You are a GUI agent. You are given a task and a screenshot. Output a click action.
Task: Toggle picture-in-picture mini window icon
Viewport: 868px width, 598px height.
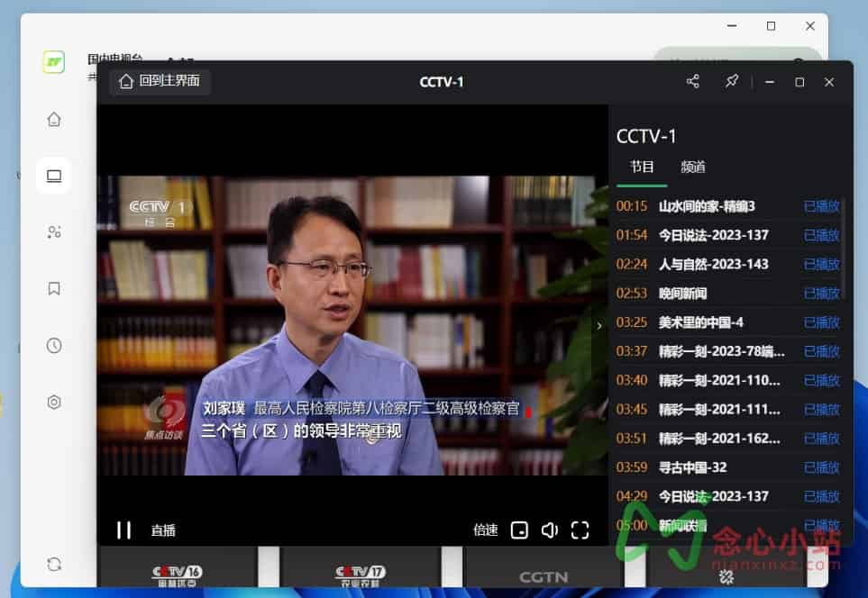coord(519,530)
